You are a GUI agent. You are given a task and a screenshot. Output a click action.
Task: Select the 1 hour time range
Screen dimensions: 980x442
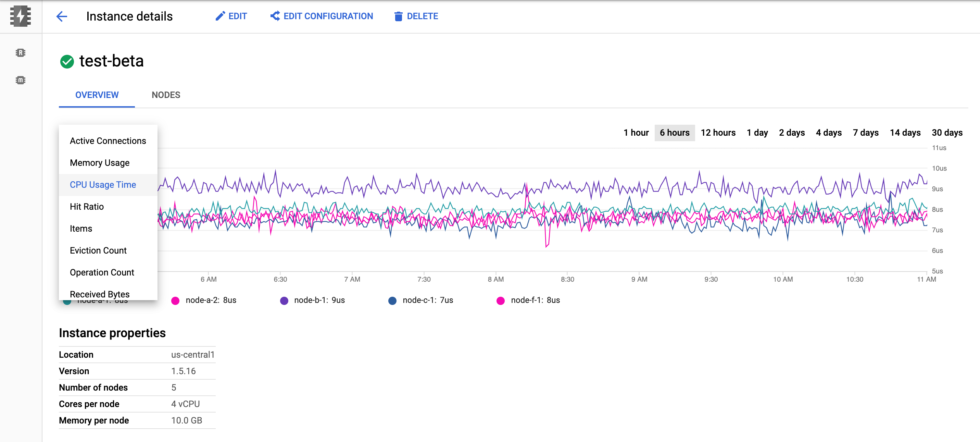pyautogui.click(x=636, y=133)
